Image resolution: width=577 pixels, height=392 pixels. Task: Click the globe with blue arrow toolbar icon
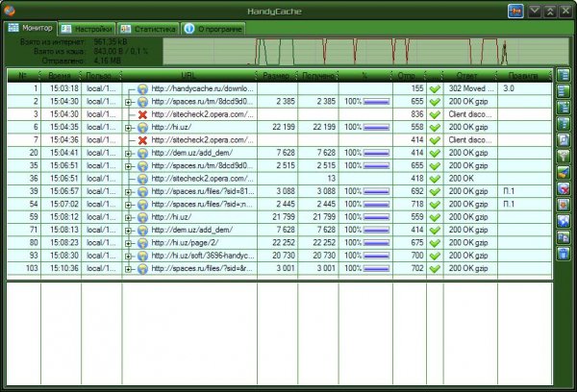(564, 221)
